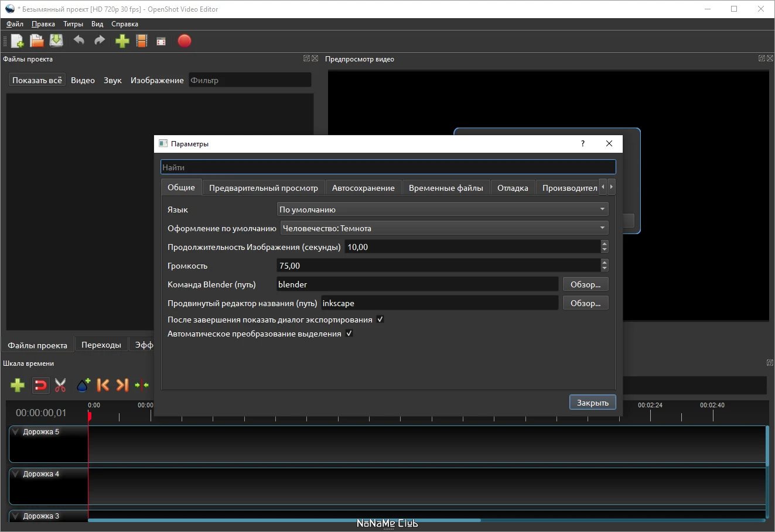Open the Язык language dropdown
The height and width of the screenshot is (532, 775).
(442, 210)
